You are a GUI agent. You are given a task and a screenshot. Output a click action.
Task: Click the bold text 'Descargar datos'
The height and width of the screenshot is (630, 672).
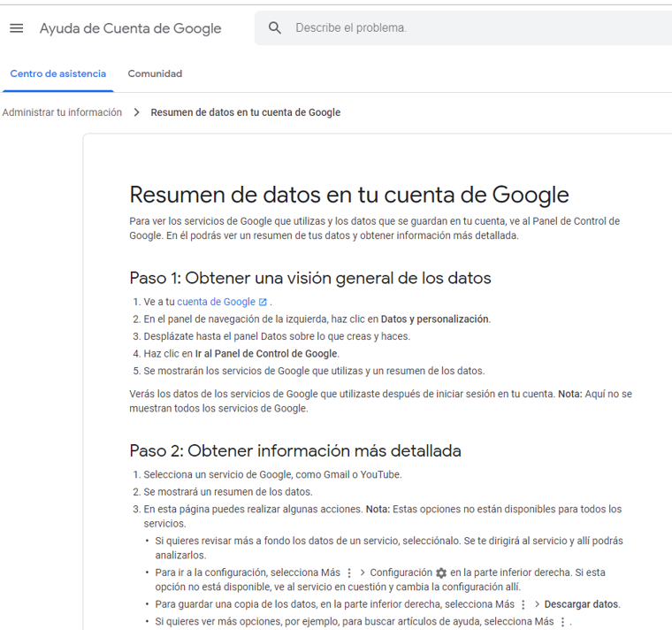(581, 604)
